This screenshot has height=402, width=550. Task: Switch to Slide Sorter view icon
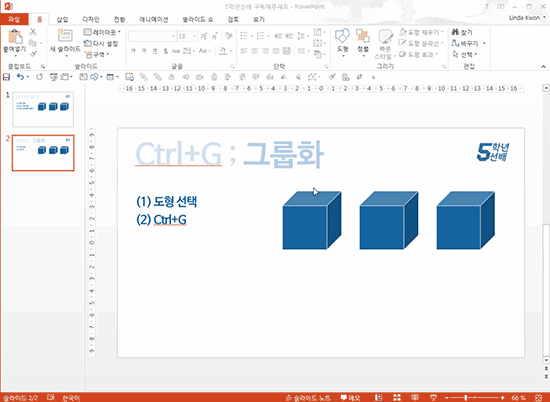(x=397, y=397)
